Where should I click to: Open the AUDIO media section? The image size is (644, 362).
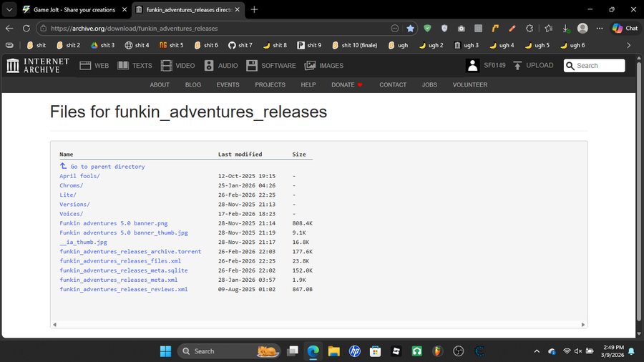click(x=221, y=66)
